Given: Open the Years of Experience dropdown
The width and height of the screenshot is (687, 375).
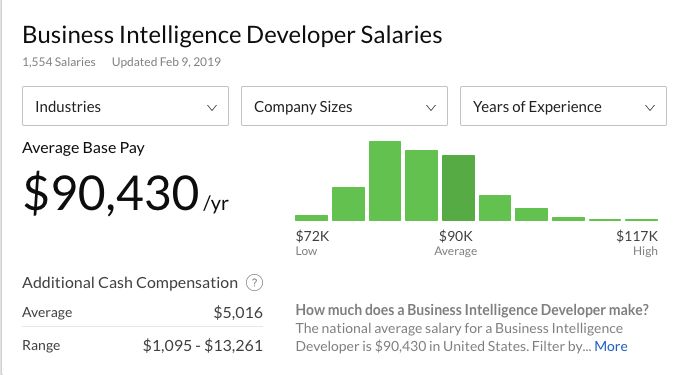Looking at the screenshot, I should (563, 106).
